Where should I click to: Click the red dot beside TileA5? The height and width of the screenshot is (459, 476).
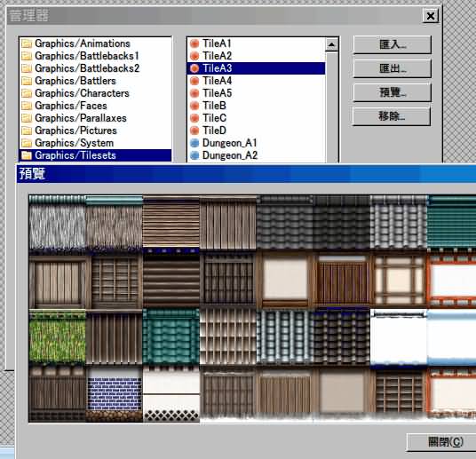pyautogui.click(x=194, y=93)
